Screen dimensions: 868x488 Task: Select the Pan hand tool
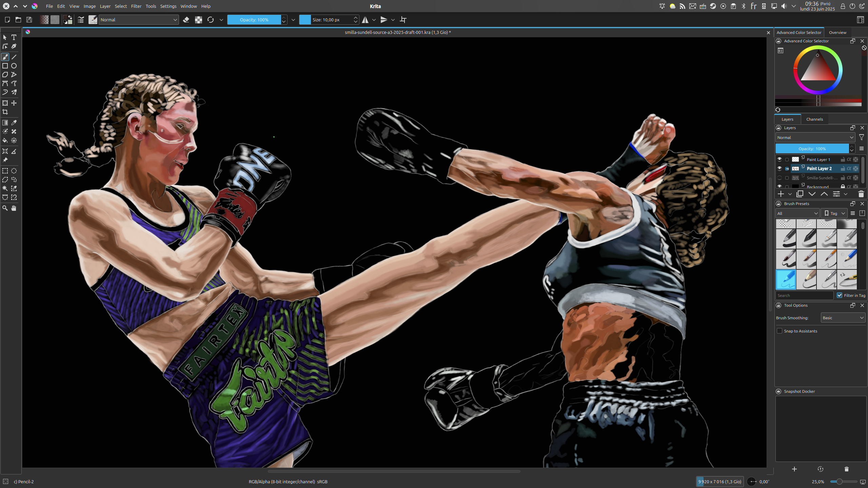(x=14, y=208)
